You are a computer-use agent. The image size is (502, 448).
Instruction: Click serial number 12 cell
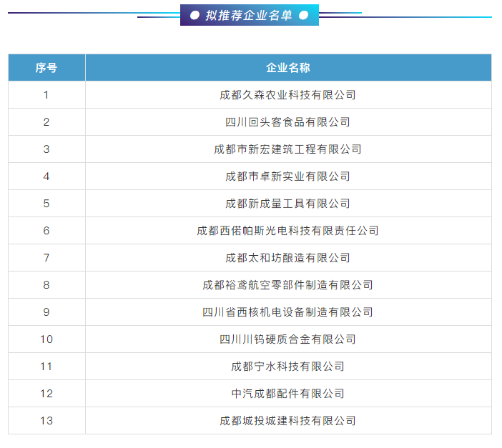(46, 394)
